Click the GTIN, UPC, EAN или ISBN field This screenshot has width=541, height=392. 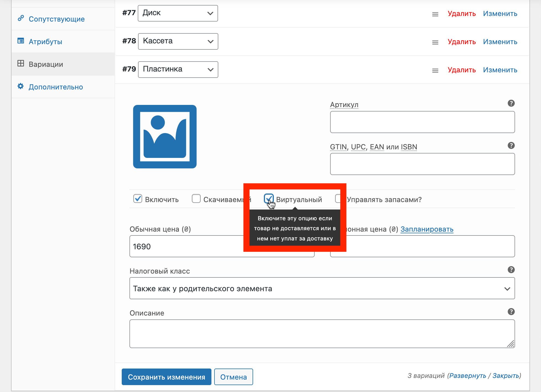pyautogui.click(x=422, y=164)
